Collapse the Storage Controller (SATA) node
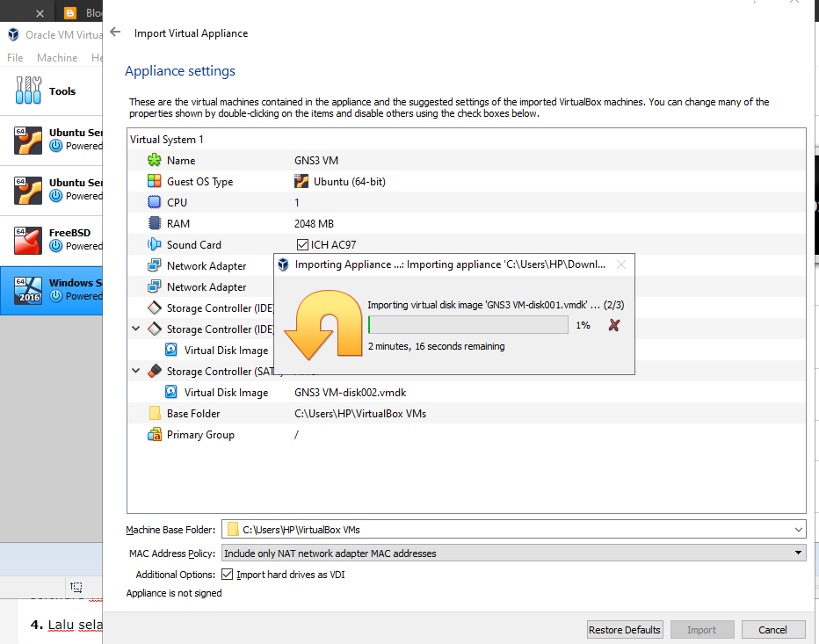The width and height of the screenshot is (819, 644). (x=136, y=371)
